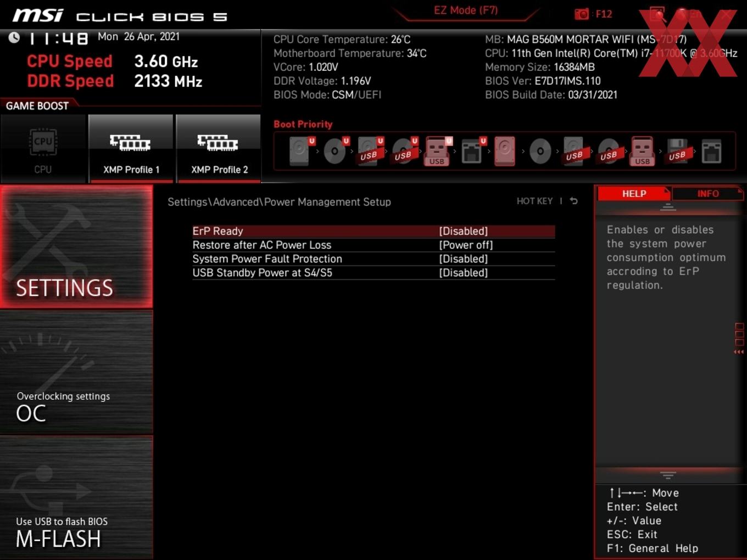The height and width of the screenshot is (560, 747).
Task: Click CPU Core Temperature: 26°C reading
Action: click(x=342, y=40)
